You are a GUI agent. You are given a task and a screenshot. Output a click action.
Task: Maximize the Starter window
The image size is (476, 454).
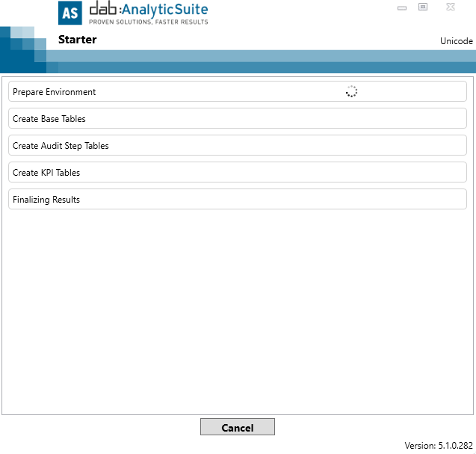point(423,7)
